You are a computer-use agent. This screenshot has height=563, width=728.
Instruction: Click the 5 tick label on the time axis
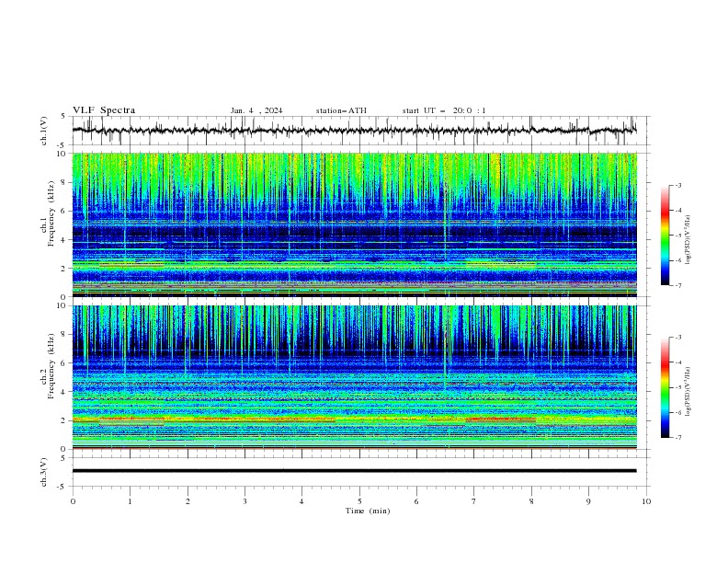(359, 501)
